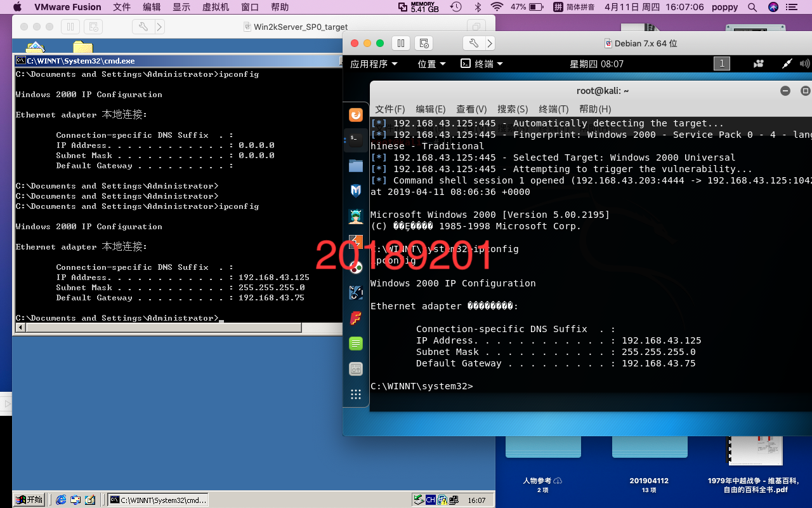Pause the Debian 7.x virtual machine
Image resolution: width=812 pixels, height=508 pixels.
click(401, 43)
